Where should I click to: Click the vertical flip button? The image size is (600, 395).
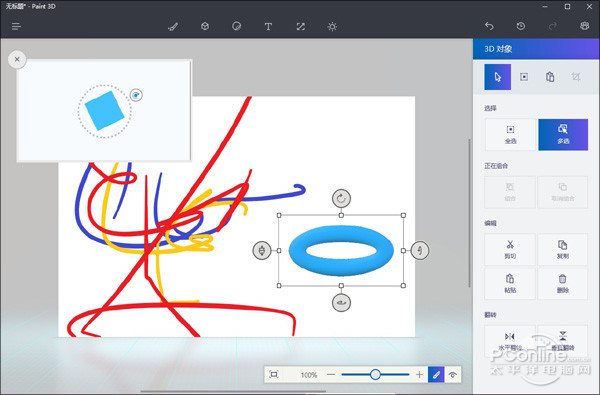coord(563,341)
